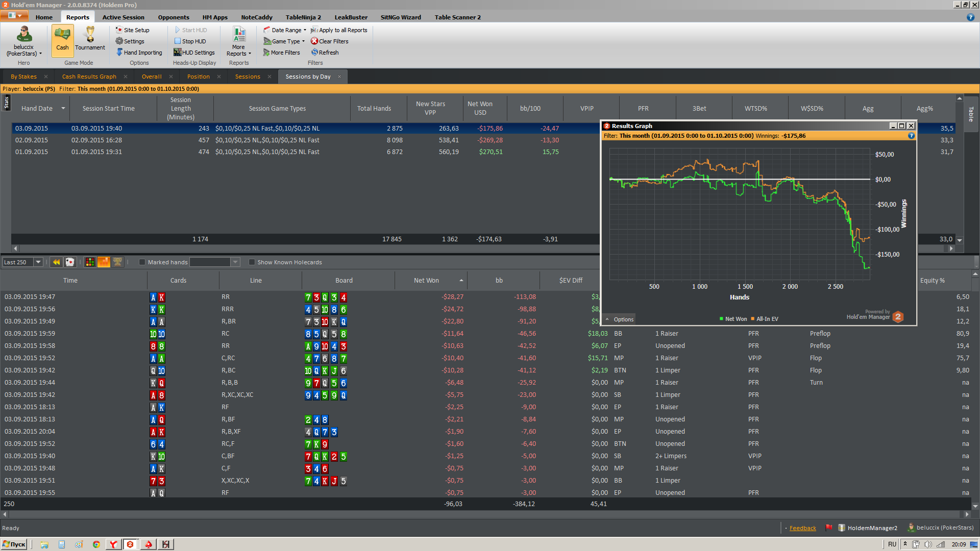Click the yellow rewind arrows icon
Image resolution: width=980 pixels, height=551 pixels.
[x=56, y=262]
